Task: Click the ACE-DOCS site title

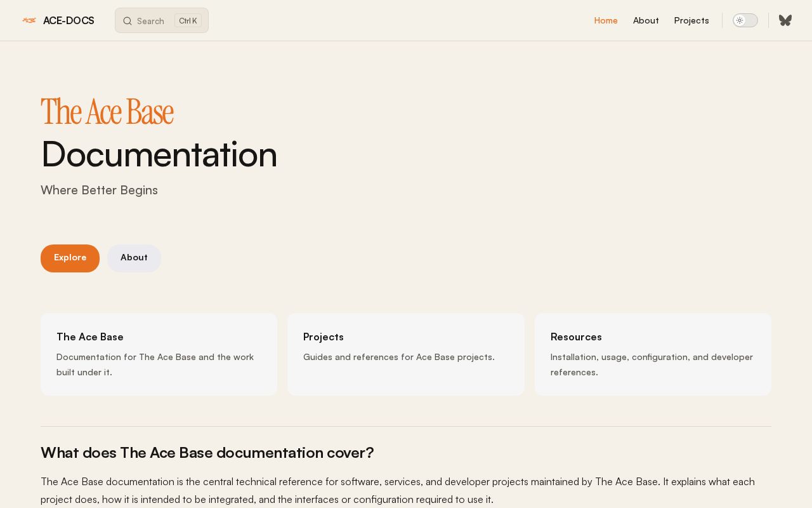Action: 69,20
